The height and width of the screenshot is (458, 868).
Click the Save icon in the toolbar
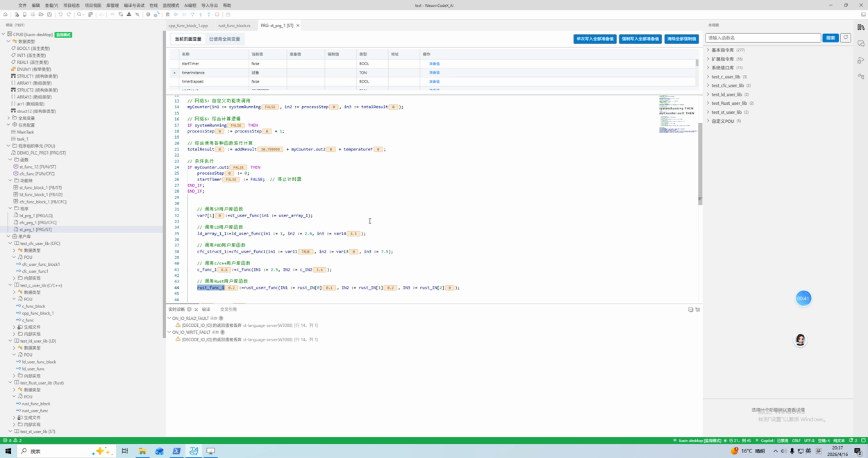(49, 15)
